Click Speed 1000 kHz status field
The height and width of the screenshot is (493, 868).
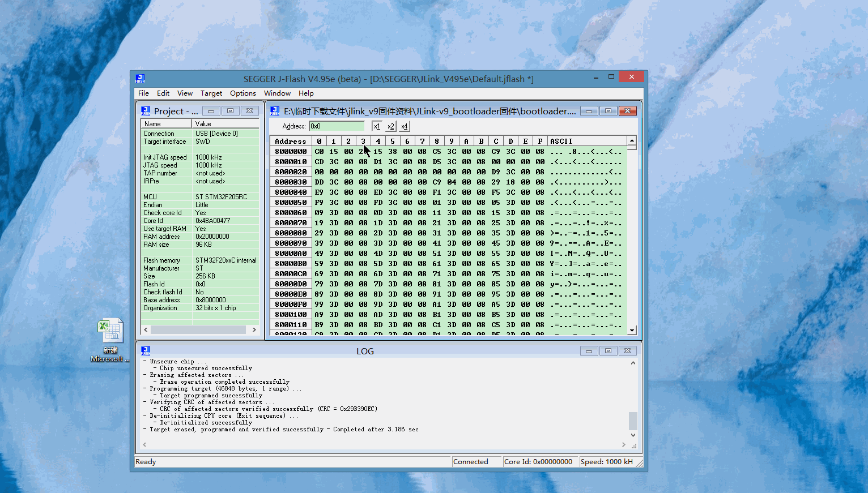click(x=607, y=462)
